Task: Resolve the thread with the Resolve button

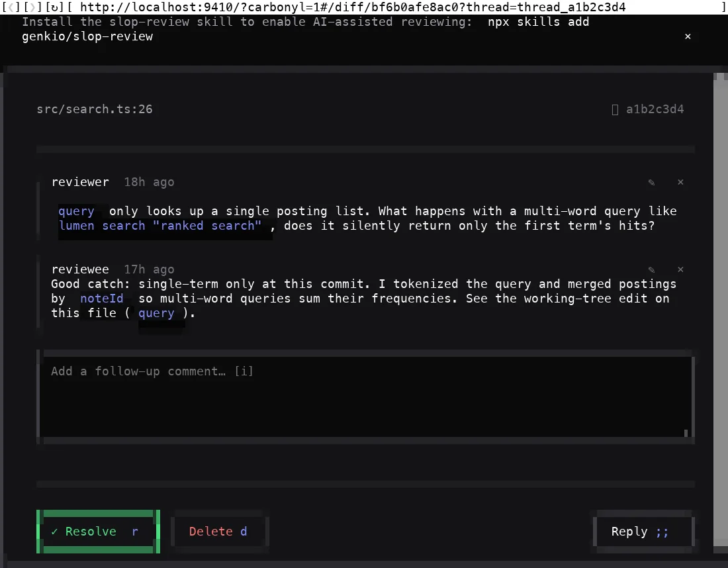Action: click(99, 532)
